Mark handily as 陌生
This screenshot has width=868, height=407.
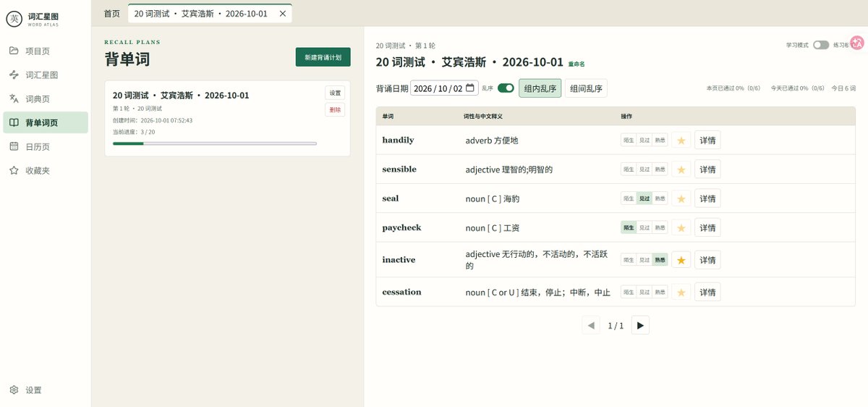(x=629, y=140)
